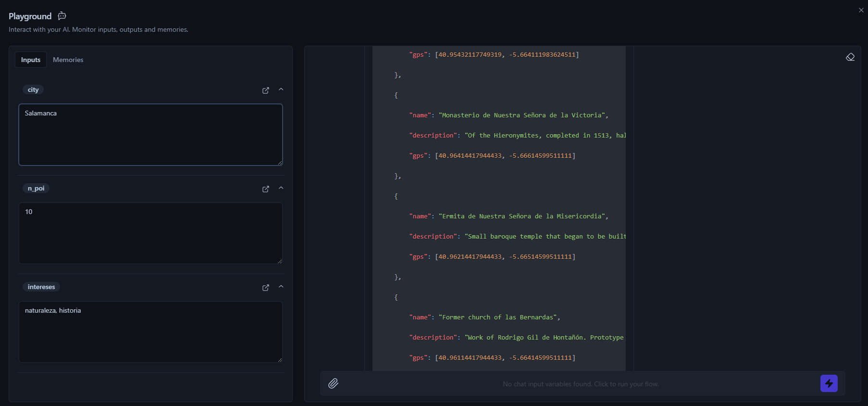868x406 pixels.
Task: Click the city text field containing Salamanca
Action: pyautogui.click(x=150, y=135)
